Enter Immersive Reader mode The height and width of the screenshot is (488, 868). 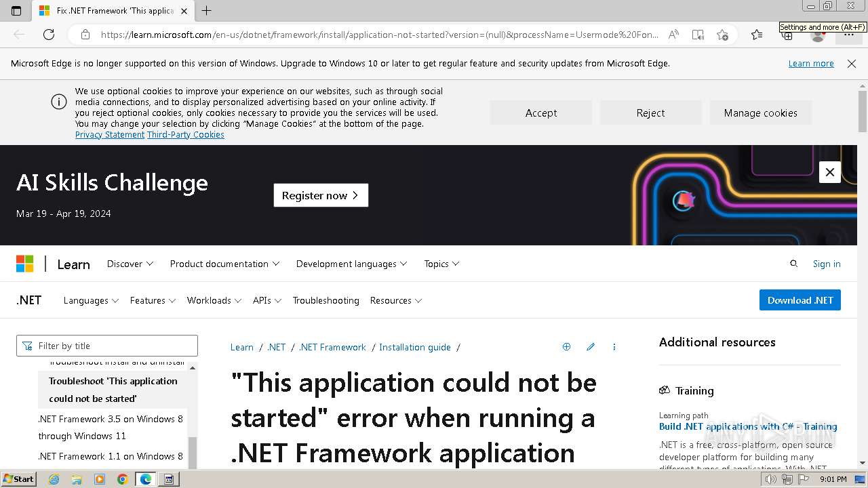[698, 35]
